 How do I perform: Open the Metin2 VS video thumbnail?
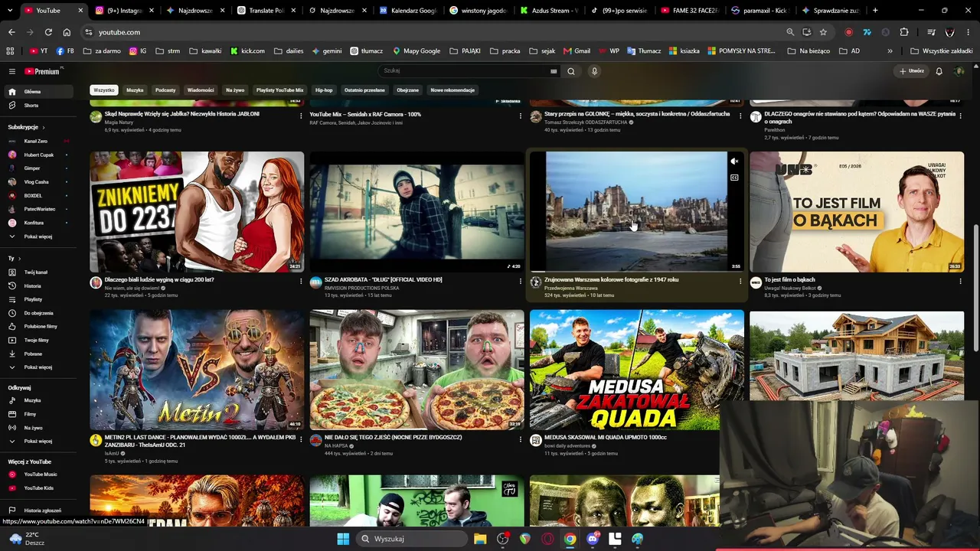[x=197, y=370]
